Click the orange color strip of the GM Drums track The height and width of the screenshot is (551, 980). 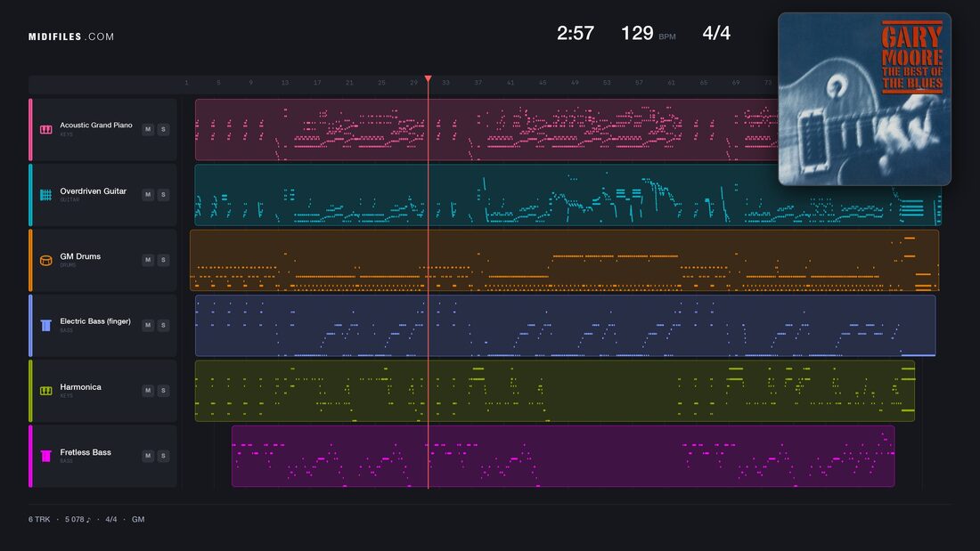point(30,260)
